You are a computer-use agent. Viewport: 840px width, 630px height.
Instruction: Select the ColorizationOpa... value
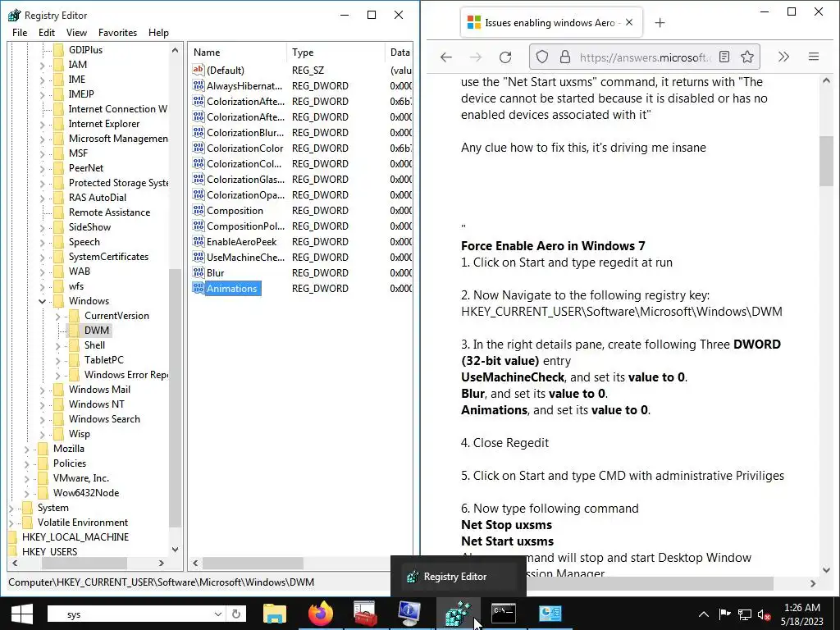pyautogui.click(x=245, y=194)
